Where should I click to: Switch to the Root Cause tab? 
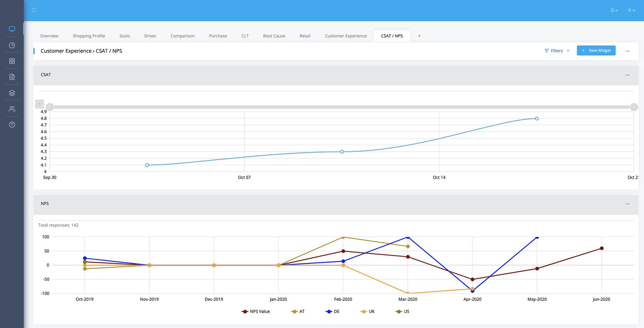click(x=274, y=36)
